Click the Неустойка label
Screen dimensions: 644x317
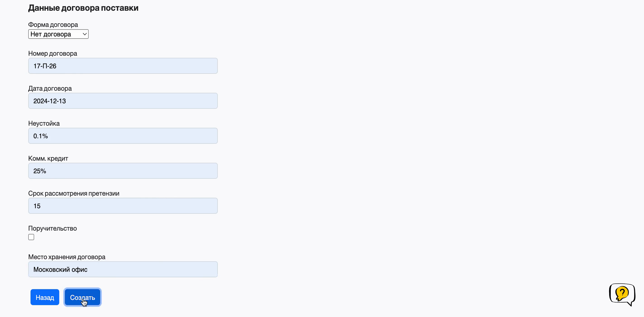tap(44, 123)
